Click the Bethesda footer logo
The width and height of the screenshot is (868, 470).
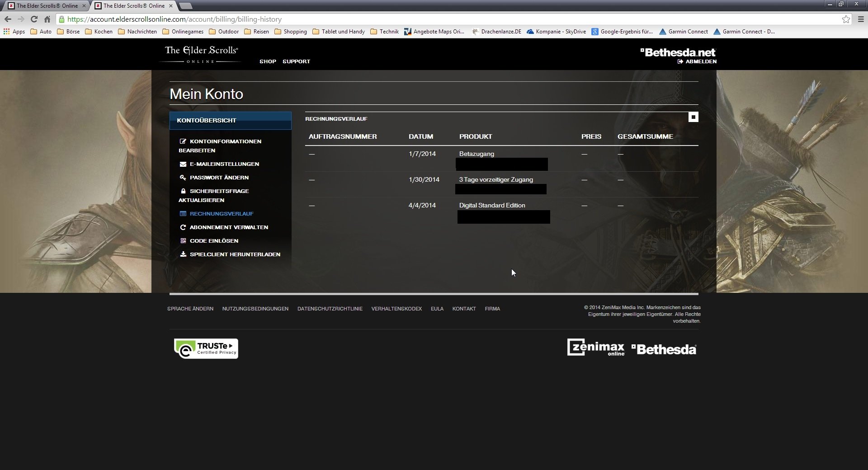coord(664,349)
